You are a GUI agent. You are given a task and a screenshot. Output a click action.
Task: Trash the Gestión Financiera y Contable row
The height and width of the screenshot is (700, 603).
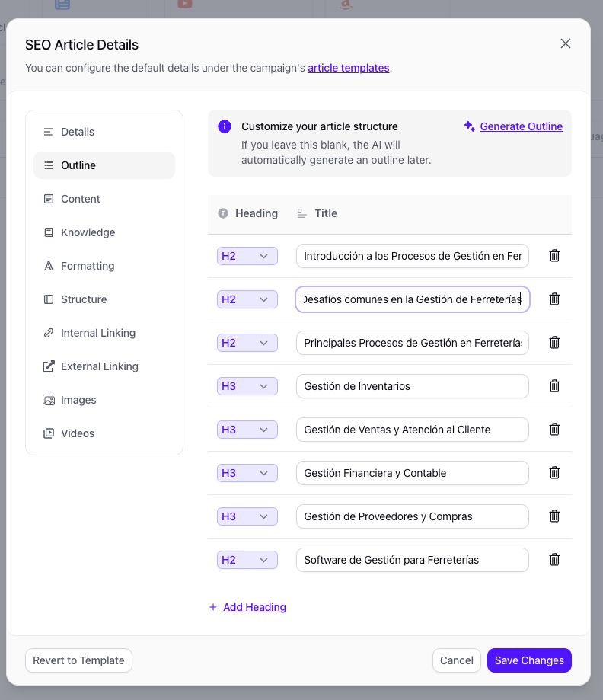(554, 473)
